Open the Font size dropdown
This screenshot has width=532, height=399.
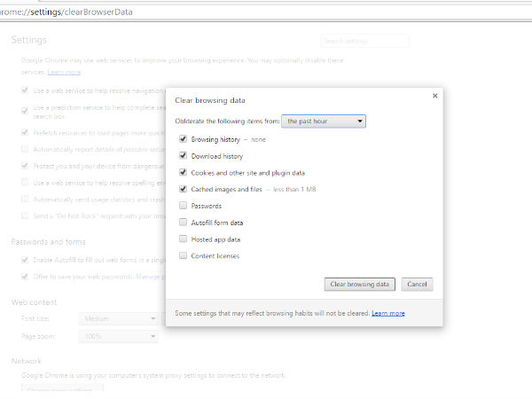click(x=118, y=318)
